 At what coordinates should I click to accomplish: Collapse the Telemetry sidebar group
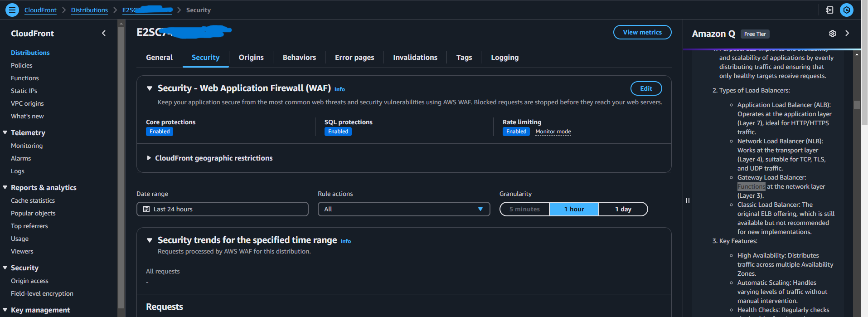coord(5,132)
